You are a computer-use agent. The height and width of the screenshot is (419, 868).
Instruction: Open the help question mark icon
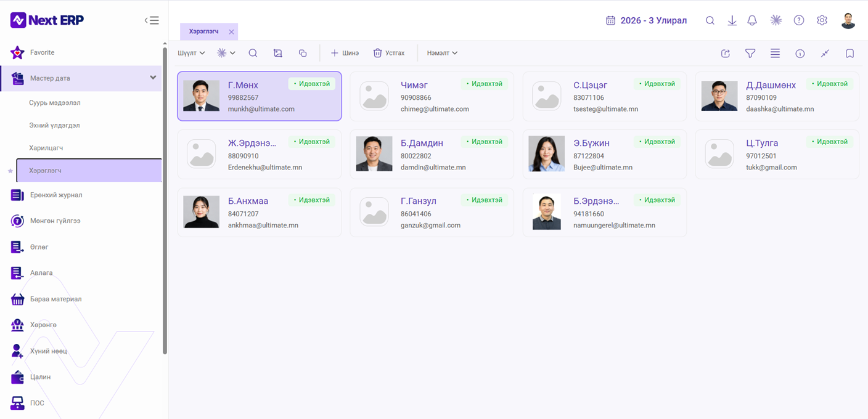click(x=799, y=20)
